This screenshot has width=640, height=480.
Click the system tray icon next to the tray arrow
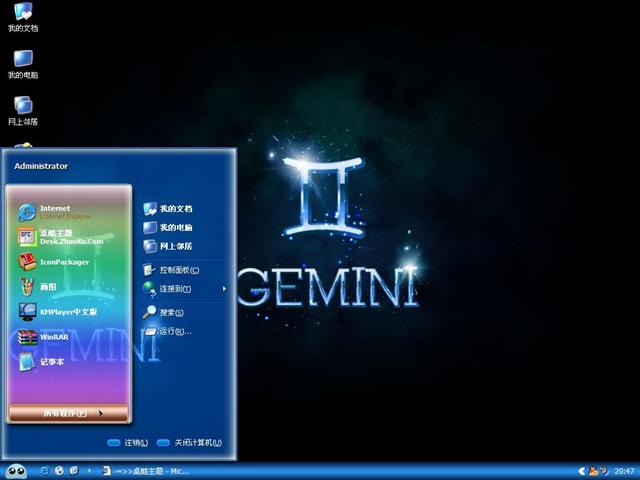coord(593,471)
